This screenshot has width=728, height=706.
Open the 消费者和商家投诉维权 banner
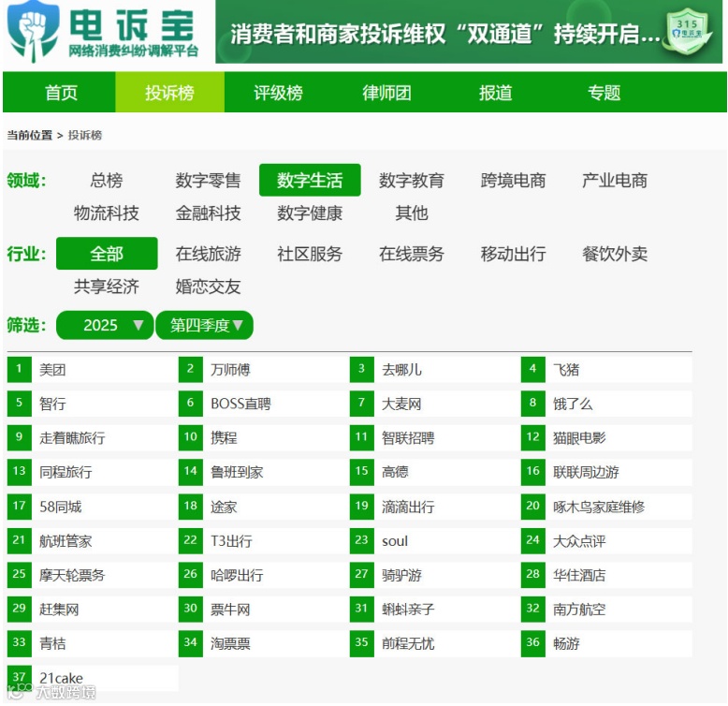(x=469, y=32)
